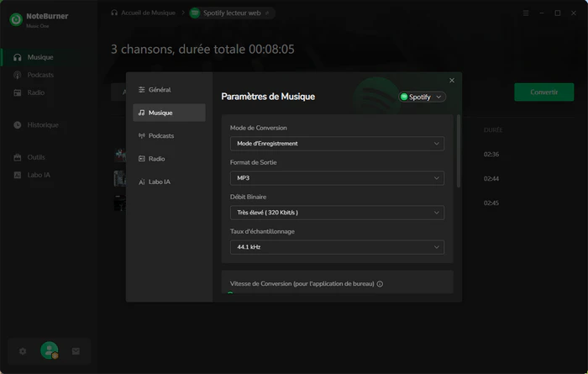
Task: Open the Musique section in the sidebar
Action: 49,57
